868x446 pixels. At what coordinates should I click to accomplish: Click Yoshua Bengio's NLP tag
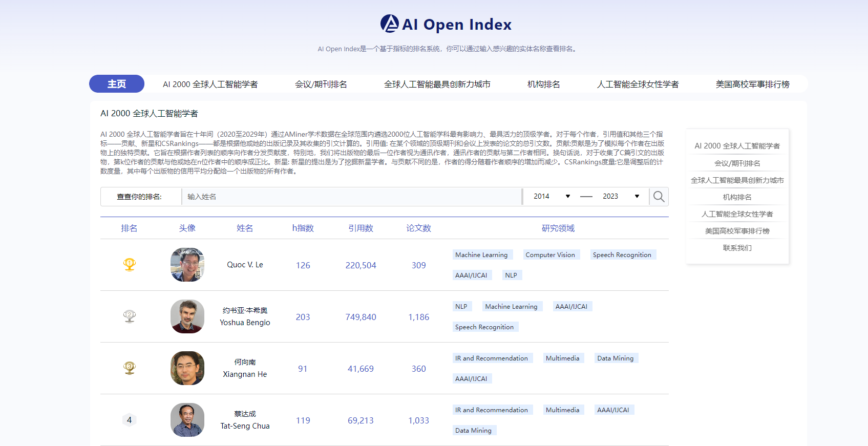point(461,306)
